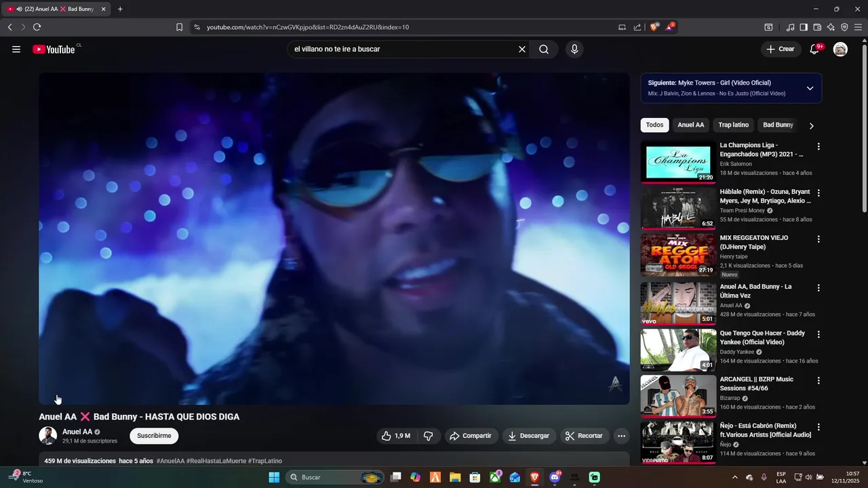
Task: Click the magnifier search button
Action: [x=544, y=49]
